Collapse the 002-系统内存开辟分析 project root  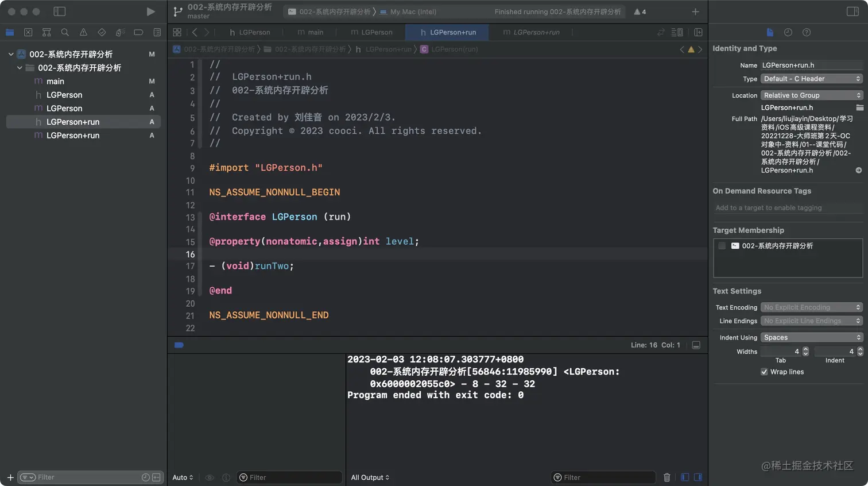point(11,54)
